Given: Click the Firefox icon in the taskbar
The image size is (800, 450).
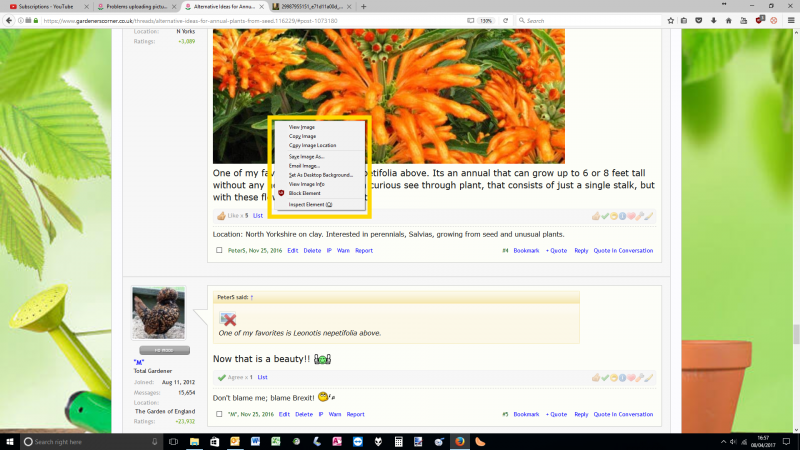Looking at the screenshot, I should tap(459, 441).
